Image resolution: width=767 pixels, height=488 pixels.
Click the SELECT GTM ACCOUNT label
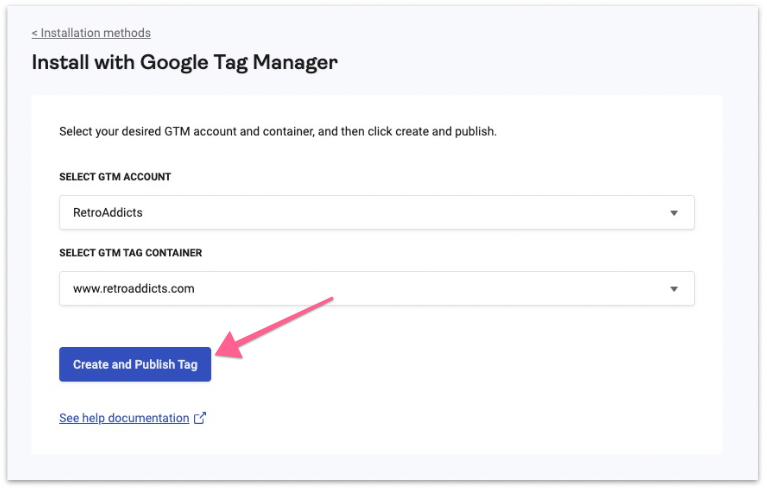pyautogui.click(x=115, y=177)
